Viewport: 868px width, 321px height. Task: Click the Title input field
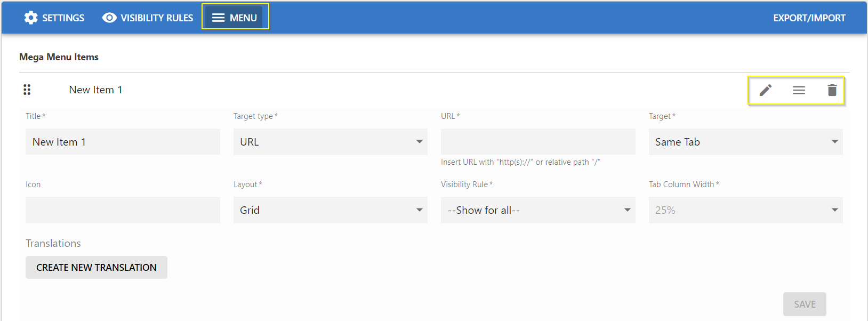123,142
